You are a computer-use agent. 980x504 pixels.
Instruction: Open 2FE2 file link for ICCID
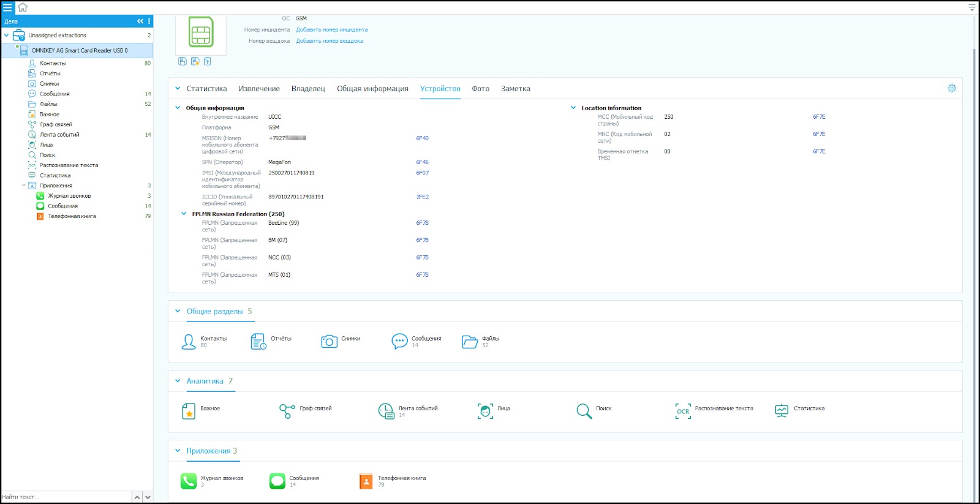[x=422, y=197]
